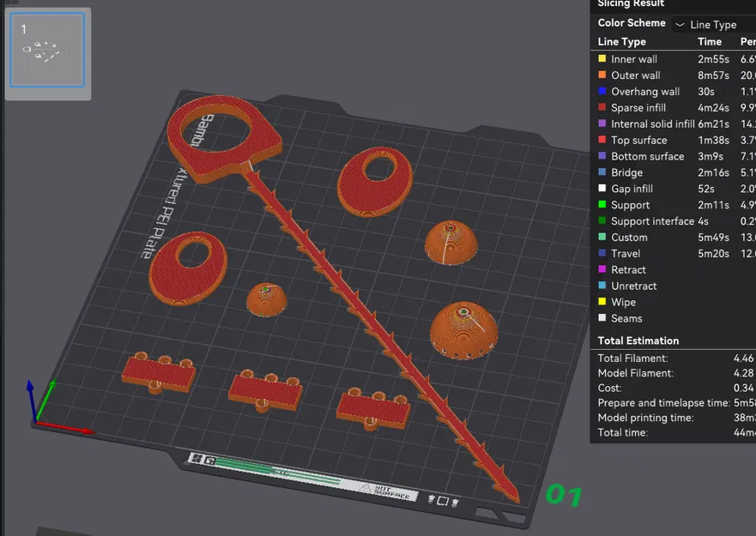The height and width of the screenshot is (536, 756).
Task: Select the Total Filament row label
Action: point(632,358)
